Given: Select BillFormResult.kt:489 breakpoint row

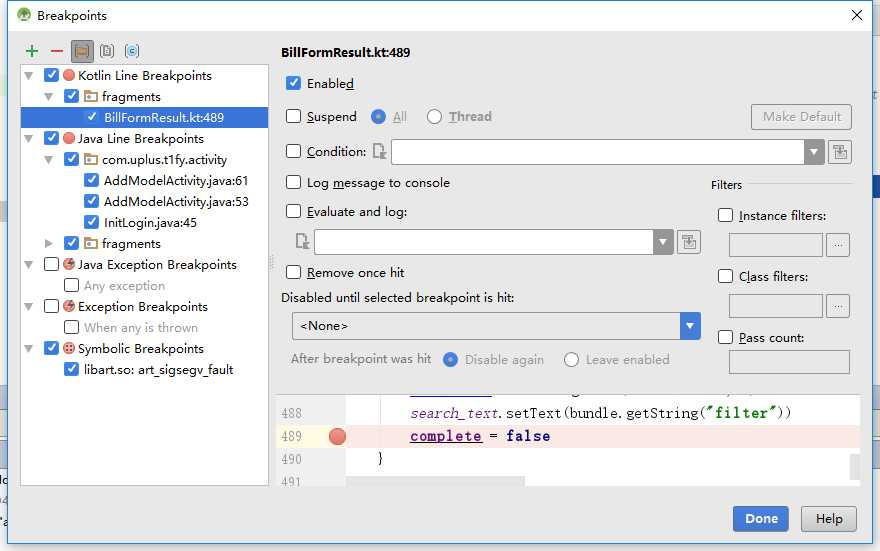Looking at the screenshot, I should pyautogui.click(x=144, y=117).
